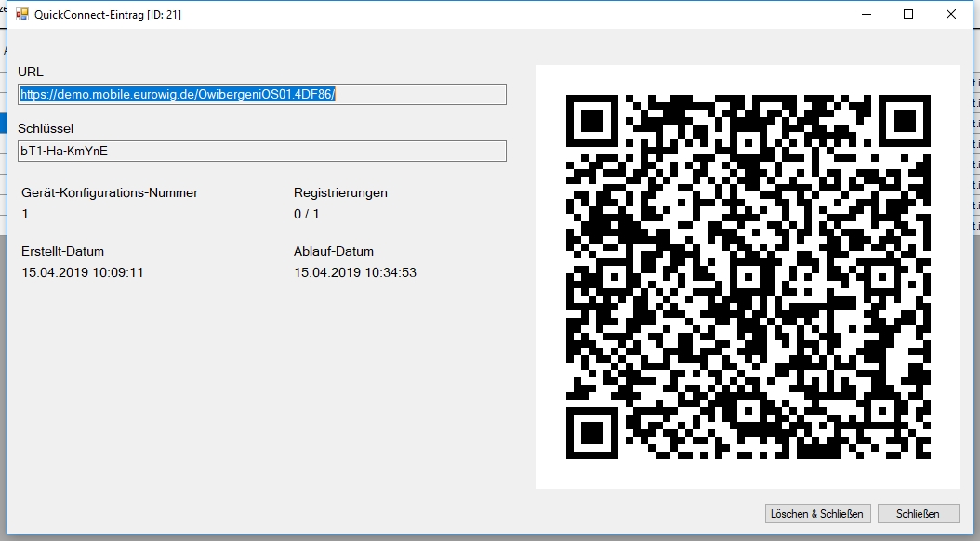
Task: Minimize the QuickConnect-Eintrag window
Action: click(867, 14)
